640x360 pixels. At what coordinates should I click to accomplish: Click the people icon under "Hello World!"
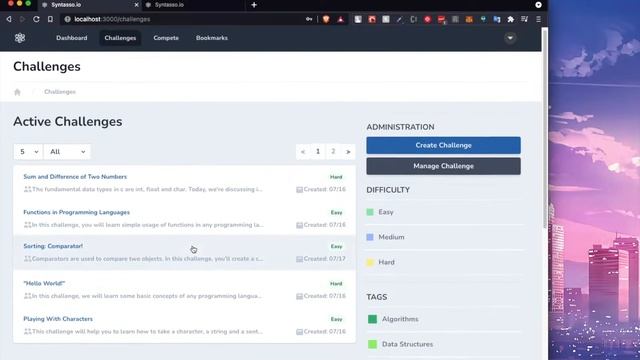click(x=27, y=296)
